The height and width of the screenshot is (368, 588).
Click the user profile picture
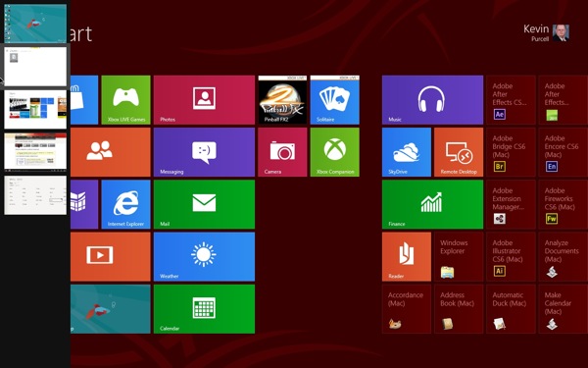pyautogui.click(x=561, y=33)
